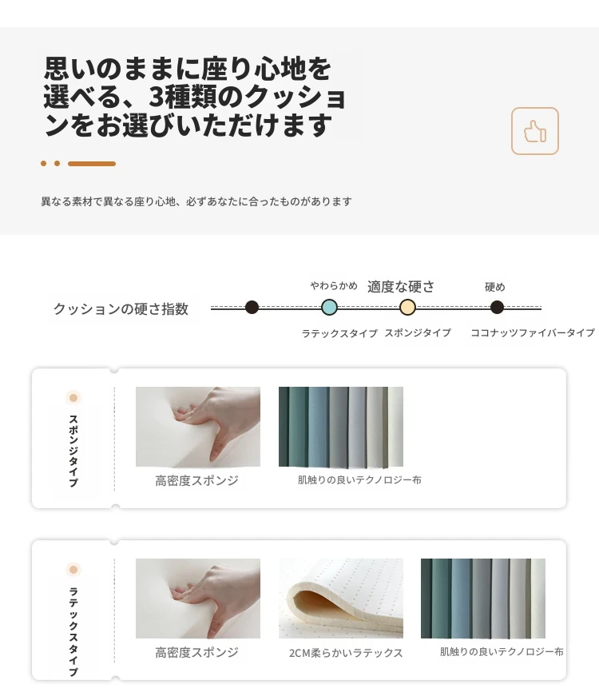Open the fabric swatches image in ラテックスタイプ card
This screenshot has height=700, width=599.
[x=483, y=599]
